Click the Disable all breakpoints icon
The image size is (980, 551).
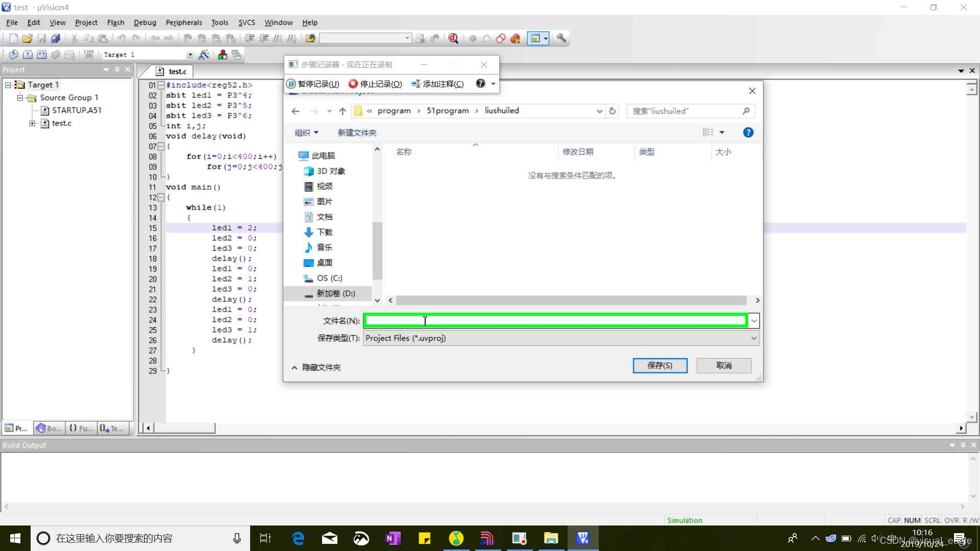pyautogui.click(x=501, y=38)
